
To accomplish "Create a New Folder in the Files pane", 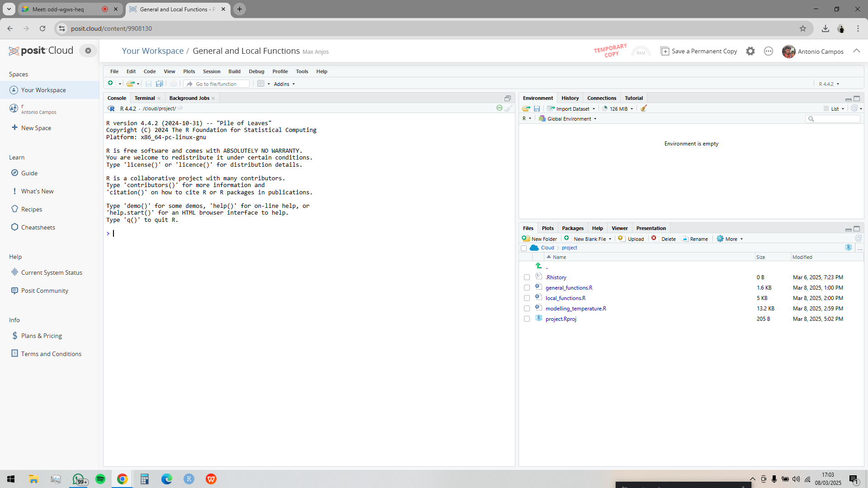I will (539, 239).
